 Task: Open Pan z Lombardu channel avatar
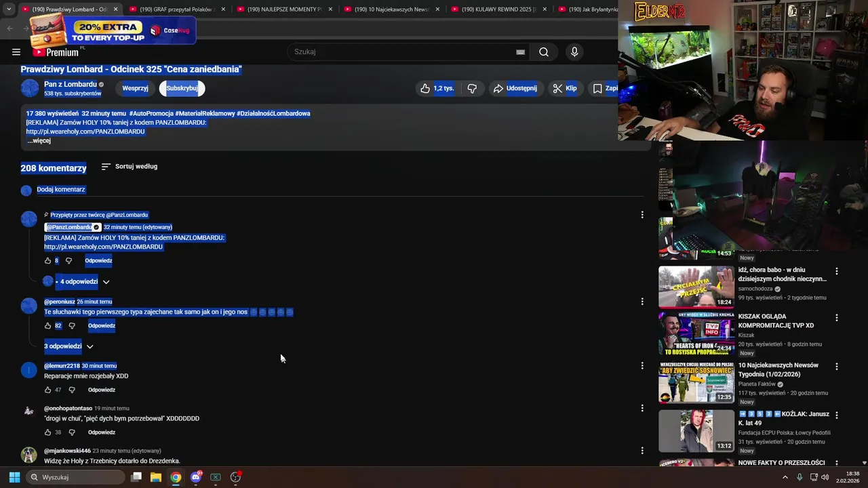tap(30, 88)
